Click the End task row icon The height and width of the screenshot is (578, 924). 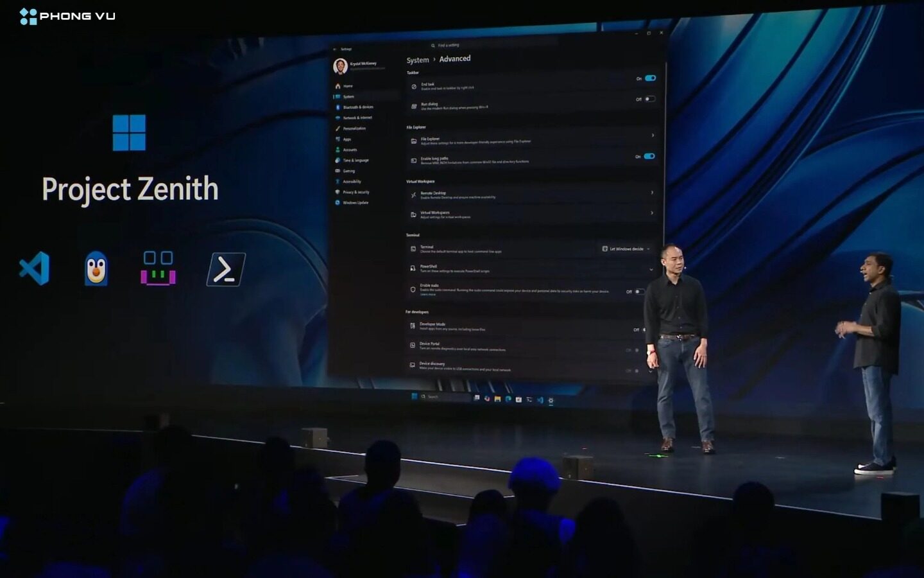tap(414, 86)
